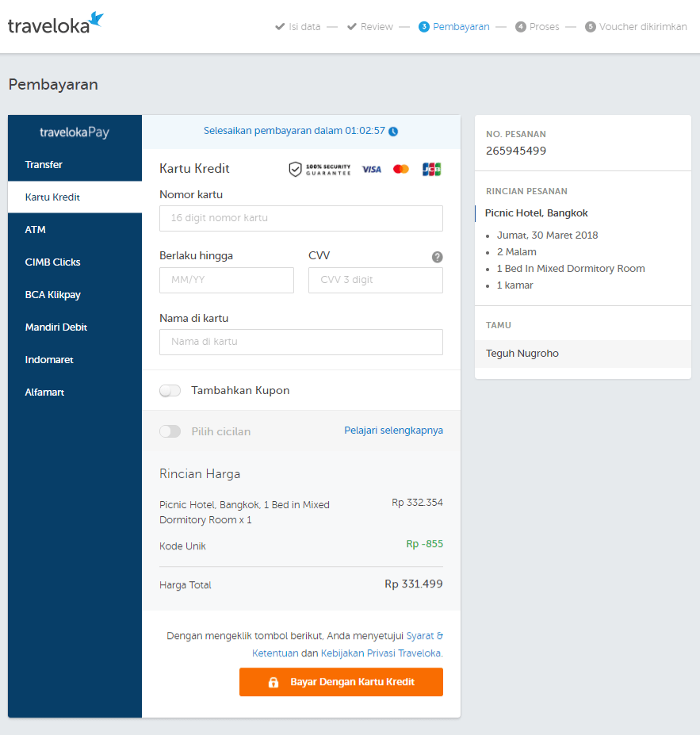
Task: Select the Transfer payment method
Action: click(x=44, y=165)
